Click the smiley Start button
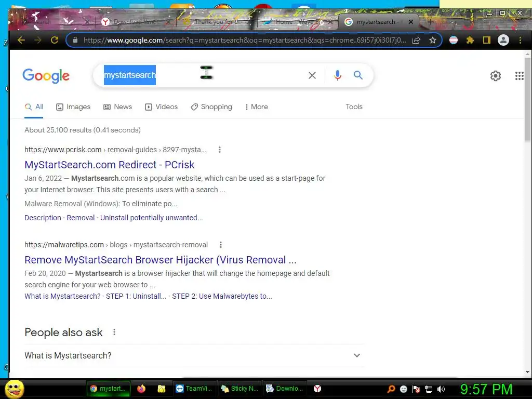 click(x=14, y=389)
